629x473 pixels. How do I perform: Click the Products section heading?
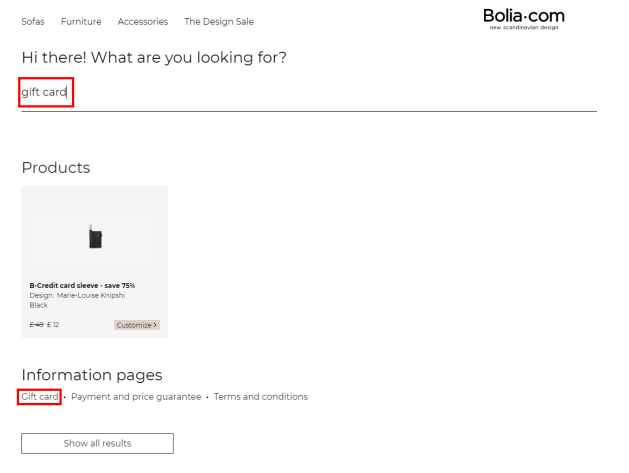56,167
